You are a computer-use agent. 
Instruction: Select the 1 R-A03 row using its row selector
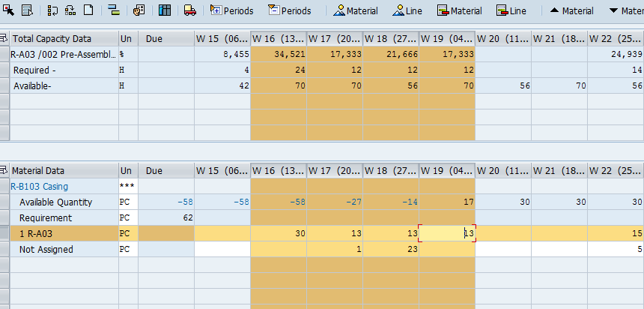pos(4,233)
